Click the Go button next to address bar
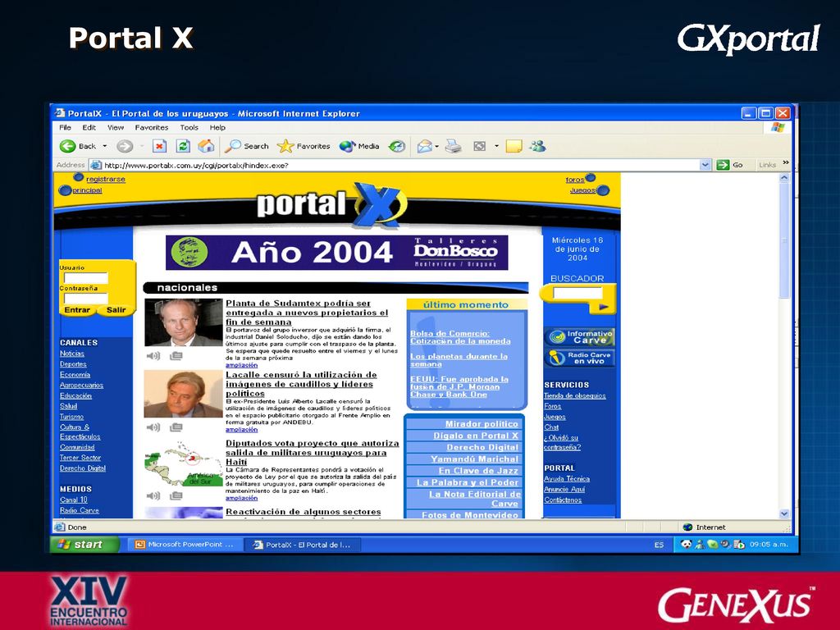Viewport: 840px width, 630px height. click(x=731, y=165)
